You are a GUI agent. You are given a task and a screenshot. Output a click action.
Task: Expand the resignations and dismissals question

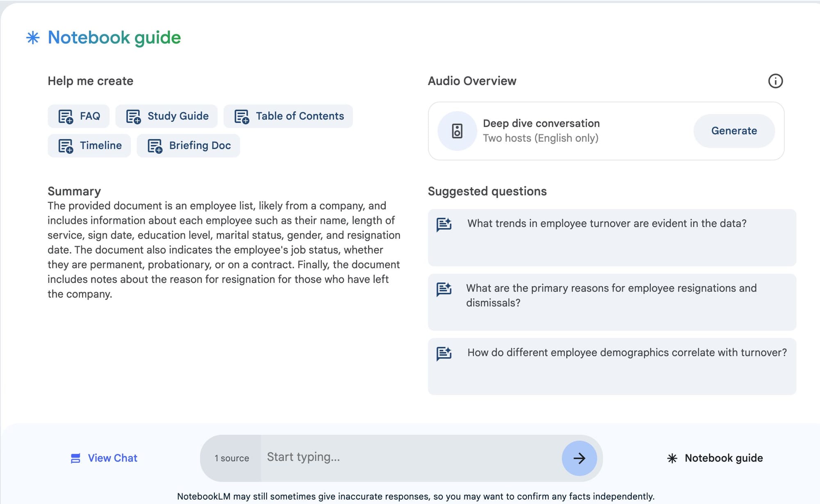[x=611, y=295]
